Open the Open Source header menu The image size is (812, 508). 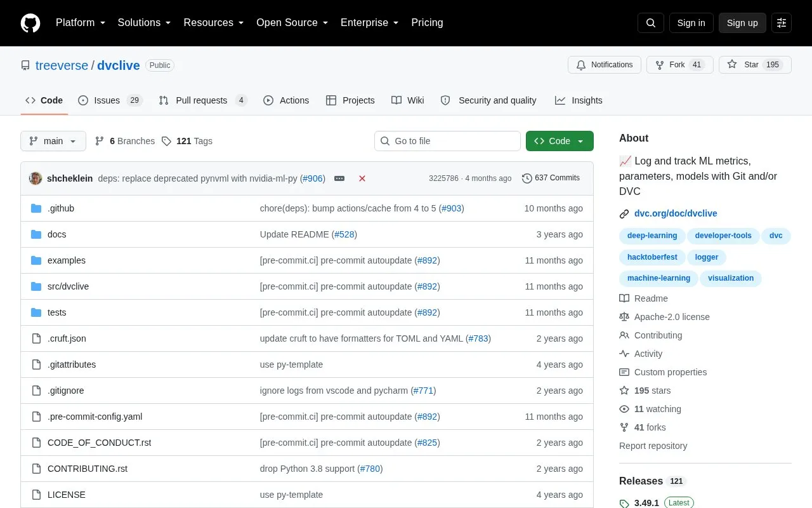click(292, 23)
